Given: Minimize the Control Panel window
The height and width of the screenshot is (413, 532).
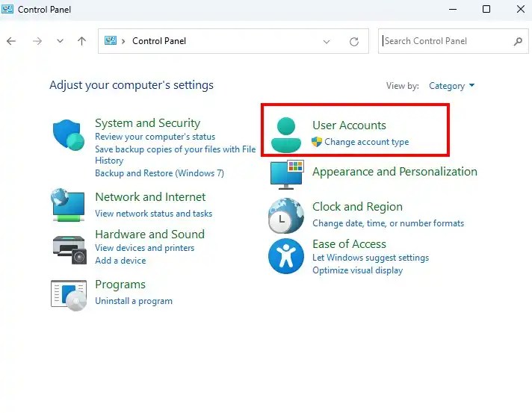Looking at the screenshot, I should (x=453, y=9).
